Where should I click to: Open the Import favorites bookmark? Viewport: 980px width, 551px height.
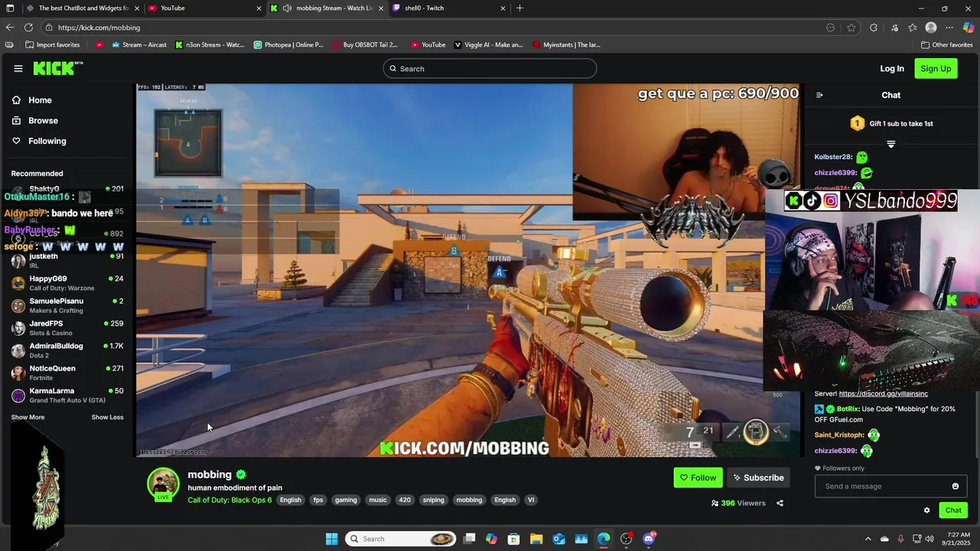(x=52, y=44)
